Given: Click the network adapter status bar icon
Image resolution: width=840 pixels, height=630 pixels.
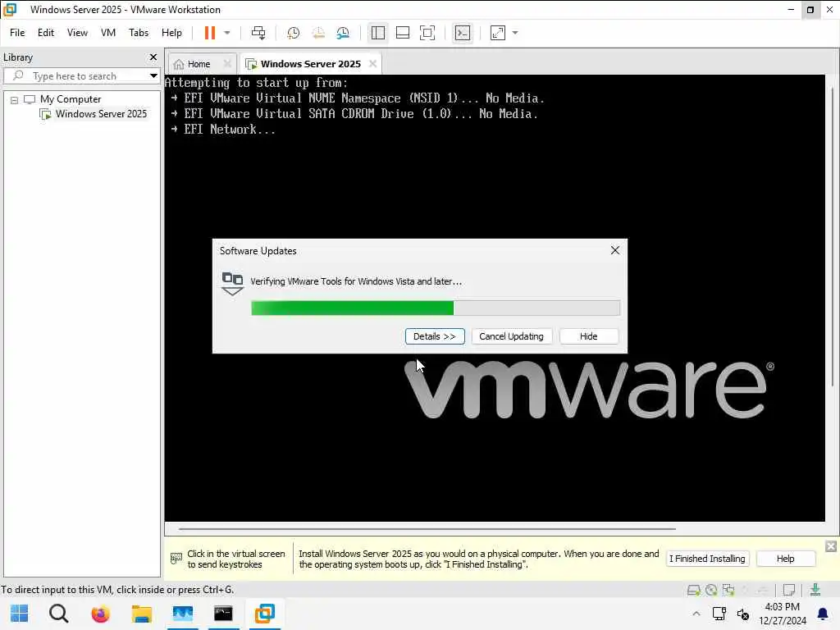Looking at the screenshot, I should [728, 590].
